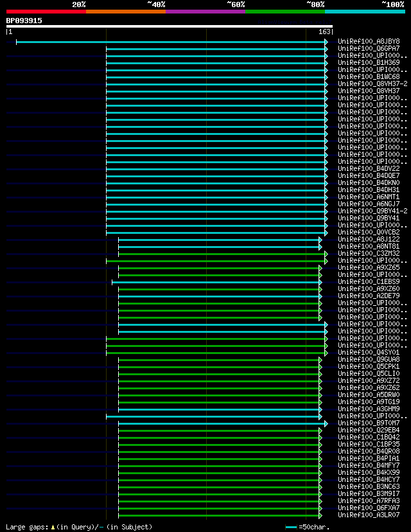Select the UniRef100_B3NC63 label

coord(369,487)
